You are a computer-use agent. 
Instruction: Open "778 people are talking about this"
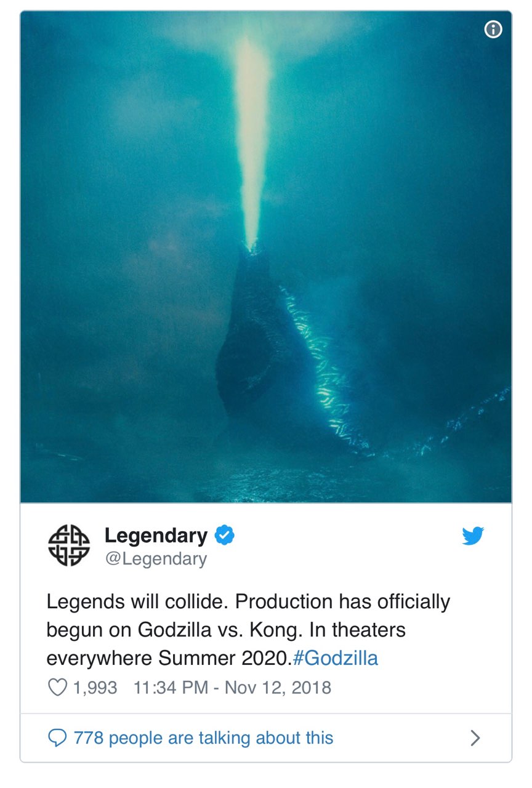[203, 738]
